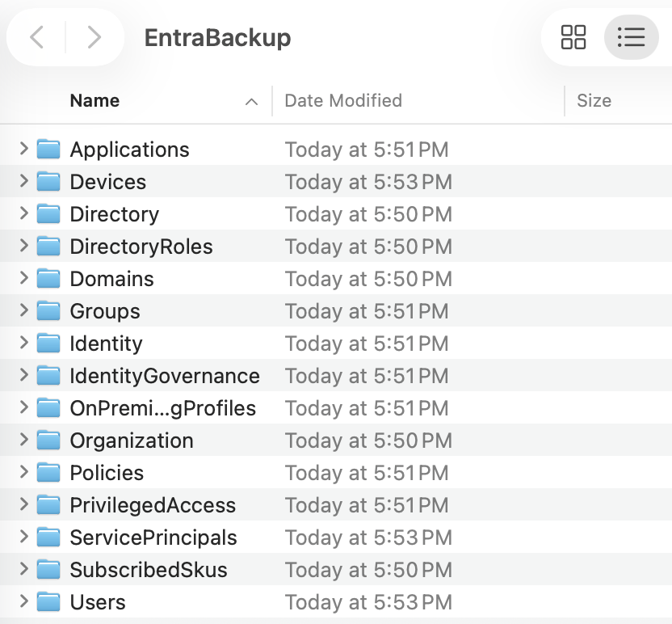The width and height of the screenshot is (672, 624).
Task: Open the Users folder icon
Action: click(47, 601)
